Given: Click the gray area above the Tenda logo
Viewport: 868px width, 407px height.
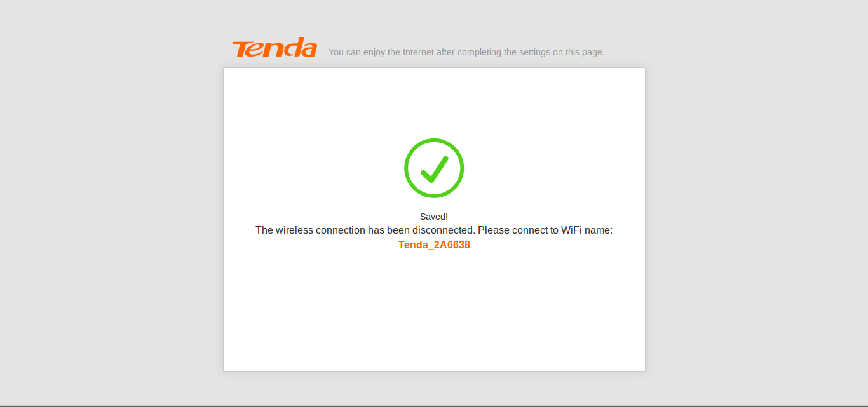Looking at the screenshot, I should (x=275, y=18).
